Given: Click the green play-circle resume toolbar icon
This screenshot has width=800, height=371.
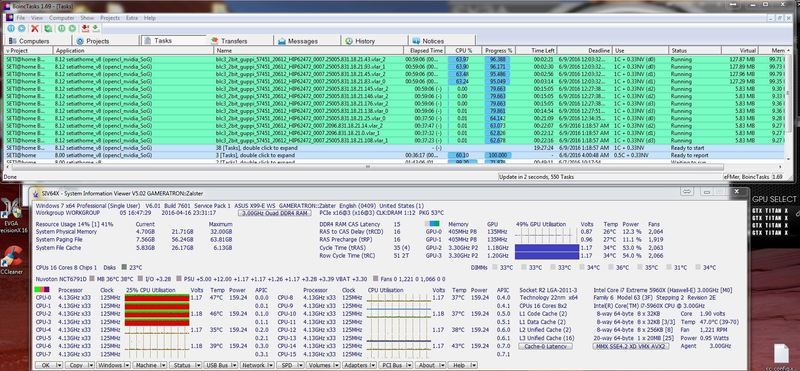Looking at the screenshot, I should pyautogui.click(x=72, y=29).
